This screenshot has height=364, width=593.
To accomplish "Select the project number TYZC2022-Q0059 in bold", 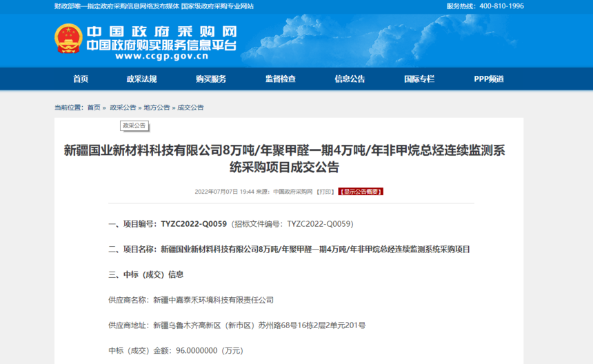I will coord(194,224).
